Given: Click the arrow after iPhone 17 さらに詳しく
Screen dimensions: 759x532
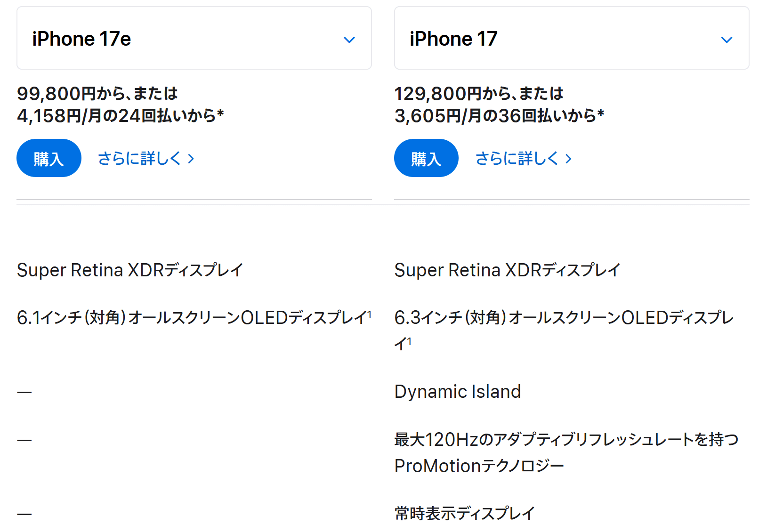Looking at the screenshot, I should [x=568, y=159].
